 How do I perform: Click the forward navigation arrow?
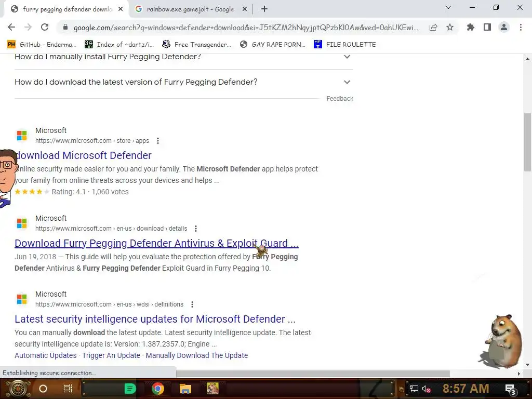coord(28,27)
